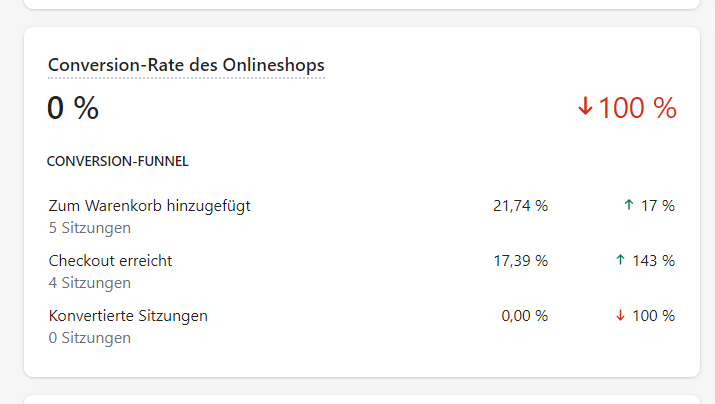Click the 17,39 % checkout rate
The width and height of the screenshot is (715, 404).
point(520,261)
